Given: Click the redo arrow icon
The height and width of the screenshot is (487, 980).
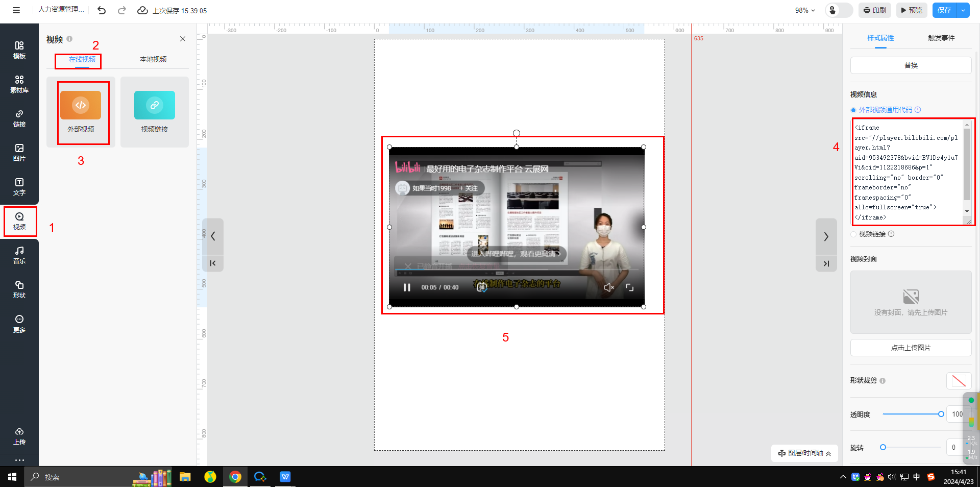Looking at the screenshot, I should pyautogui.click(x=121, y=10).
